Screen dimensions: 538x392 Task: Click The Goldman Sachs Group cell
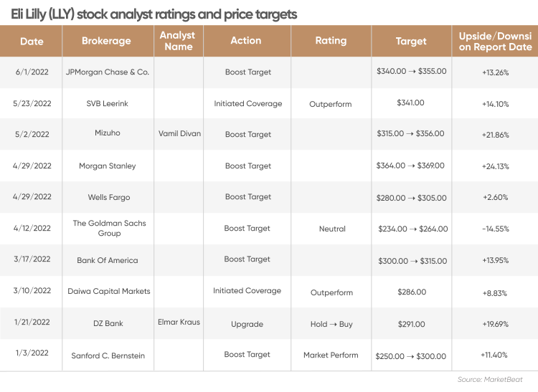click(x=109, y=228)
